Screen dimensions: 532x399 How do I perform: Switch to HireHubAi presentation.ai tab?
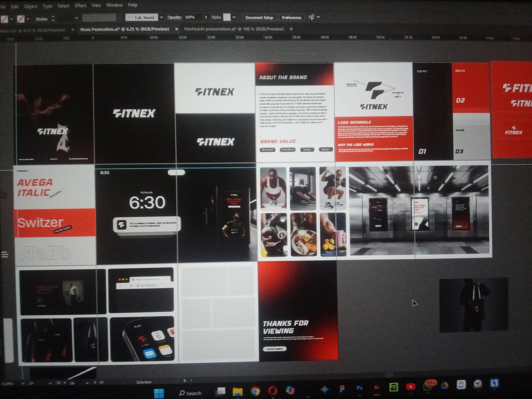(x=233, y=29)
